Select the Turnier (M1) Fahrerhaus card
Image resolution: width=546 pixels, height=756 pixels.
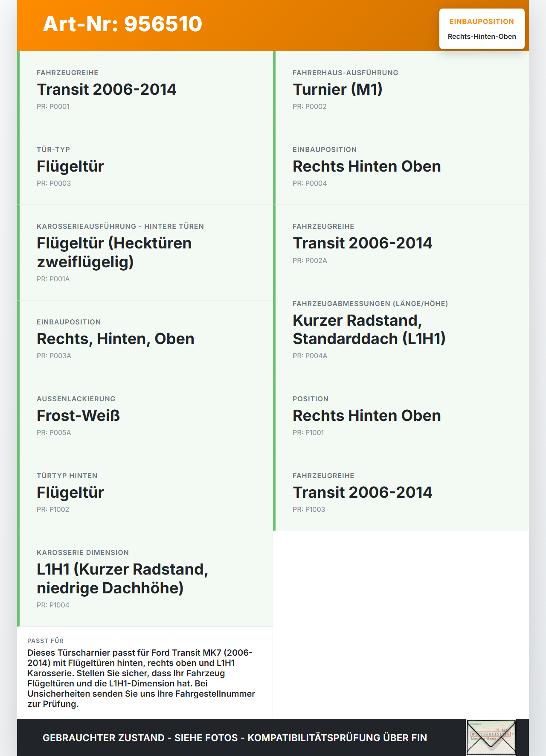click(x=401, y=90)
